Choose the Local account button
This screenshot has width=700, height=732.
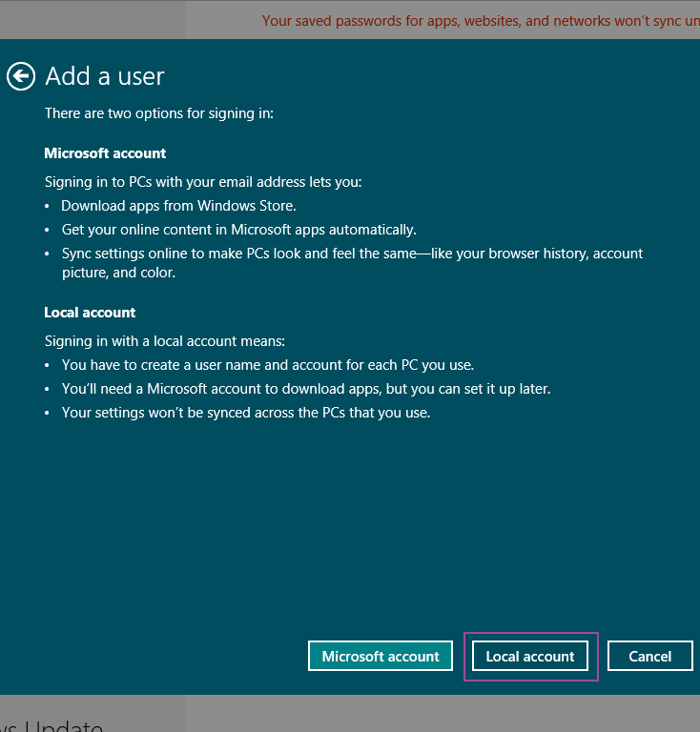pos(530,656)
